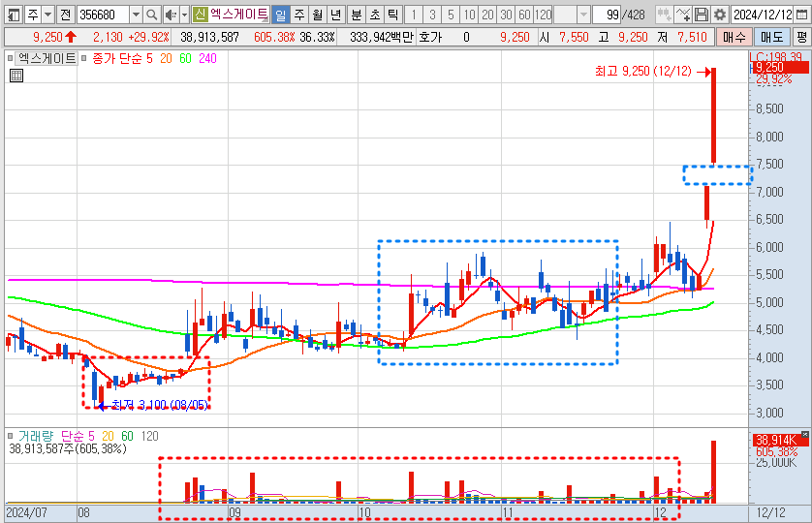Click the candle count field showing 99
Screen dimensions: 812x523
click(x=607, y=15)
